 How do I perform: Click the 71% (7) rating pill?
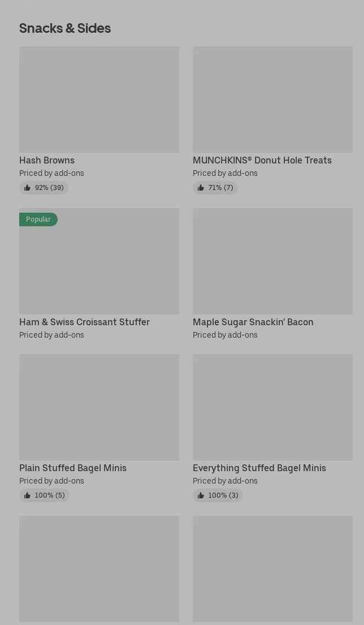[x=215, y=188]
